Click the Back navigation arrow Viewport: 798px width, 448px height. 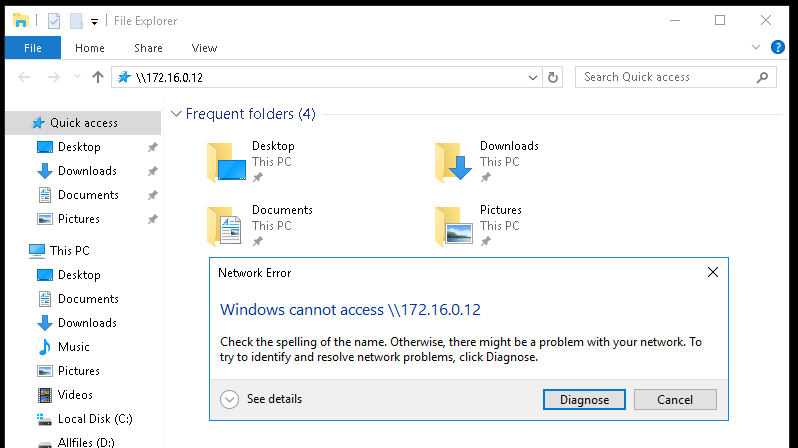(24, 77)
